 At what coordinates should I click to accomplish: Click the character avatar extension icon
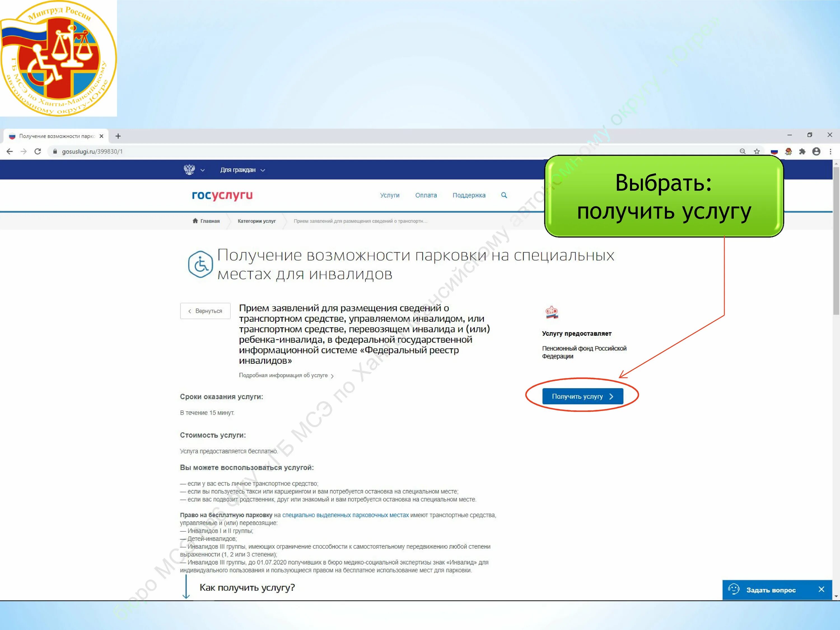point(788,151)
